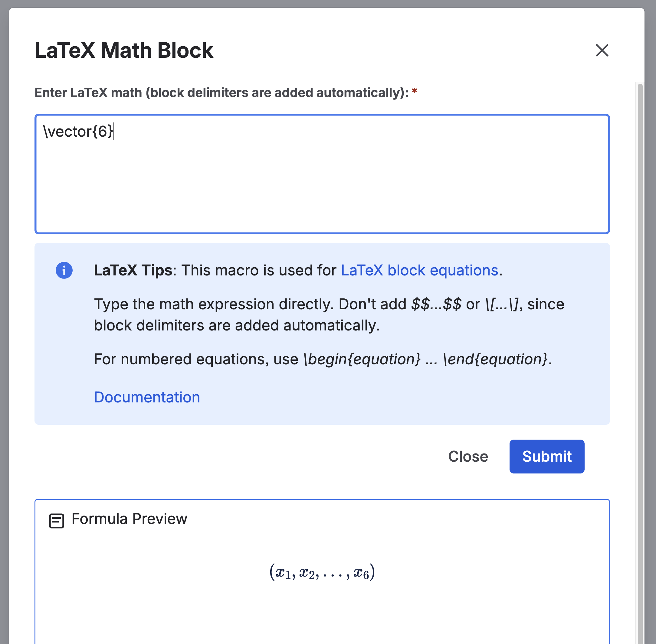Click the close cross at top right corner
Screen dimensions: 656x644
602,50
